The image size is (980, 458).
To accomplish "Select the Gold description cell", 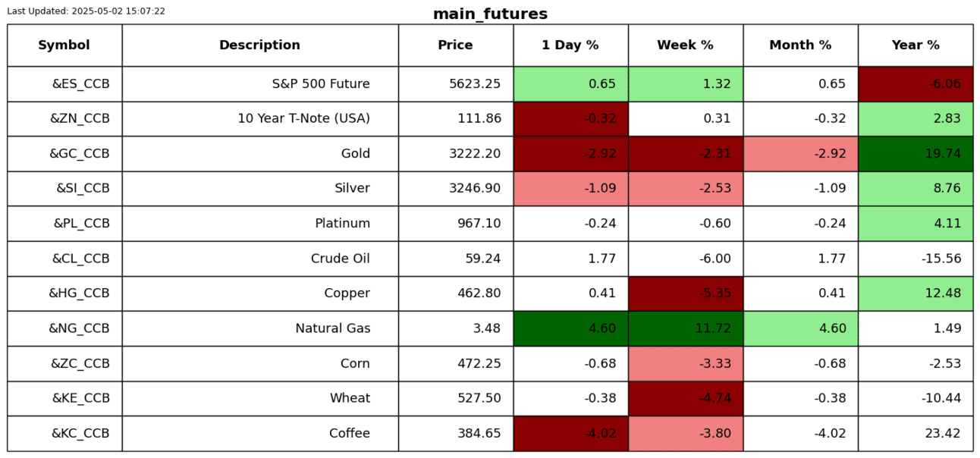I will [x=356, y=154].
